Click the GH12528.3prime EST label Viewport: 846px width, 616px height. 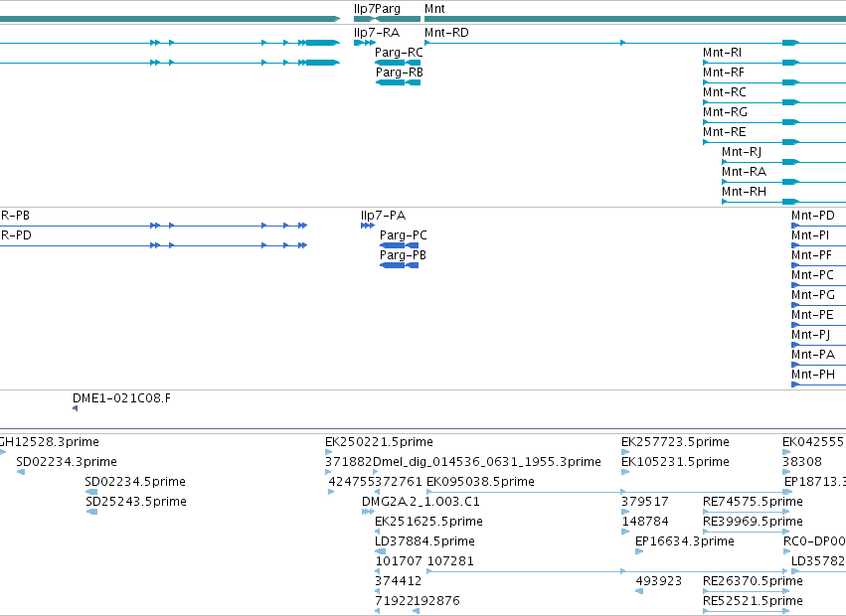49,442
